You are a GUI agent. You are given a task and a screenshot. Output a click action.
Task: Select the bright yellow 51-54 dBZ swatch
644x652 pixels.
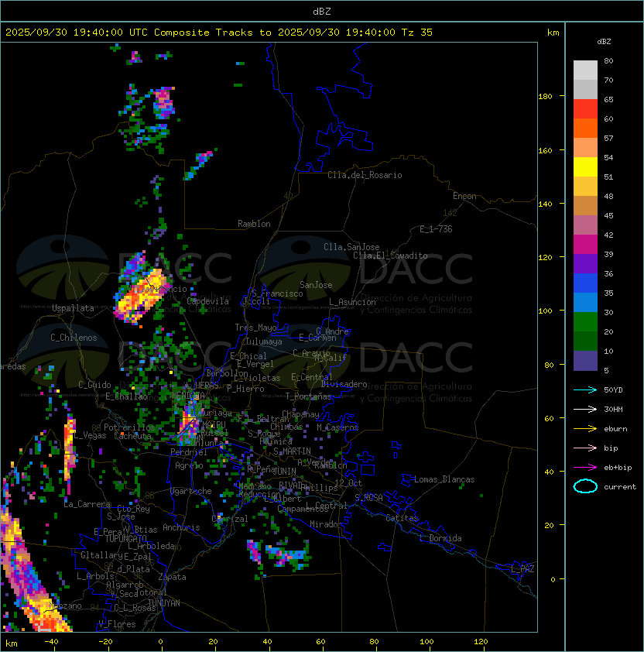tap(585, 167)
